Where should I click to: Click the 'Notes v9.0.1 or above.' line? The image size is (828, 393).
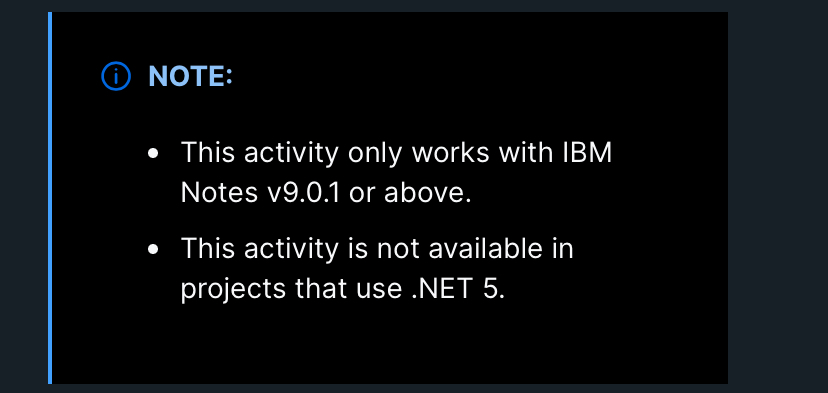(x=326, y=193)
